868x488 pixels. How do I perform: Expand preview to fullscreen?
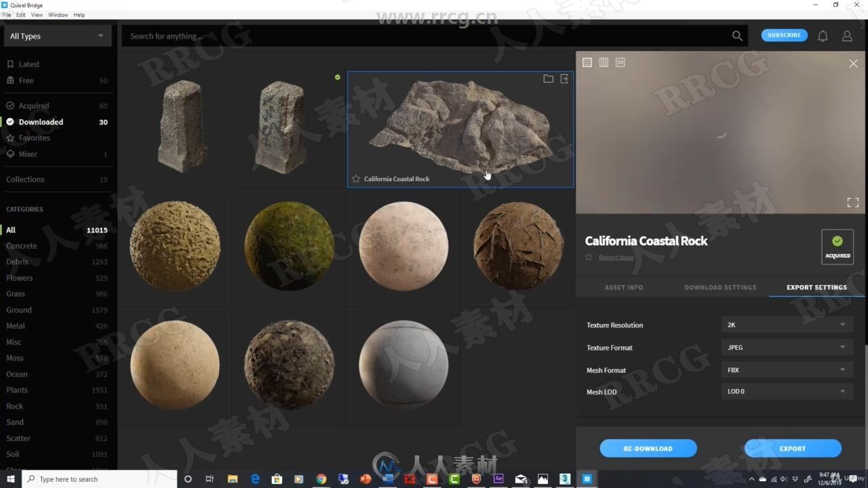[x=853, y=202]
